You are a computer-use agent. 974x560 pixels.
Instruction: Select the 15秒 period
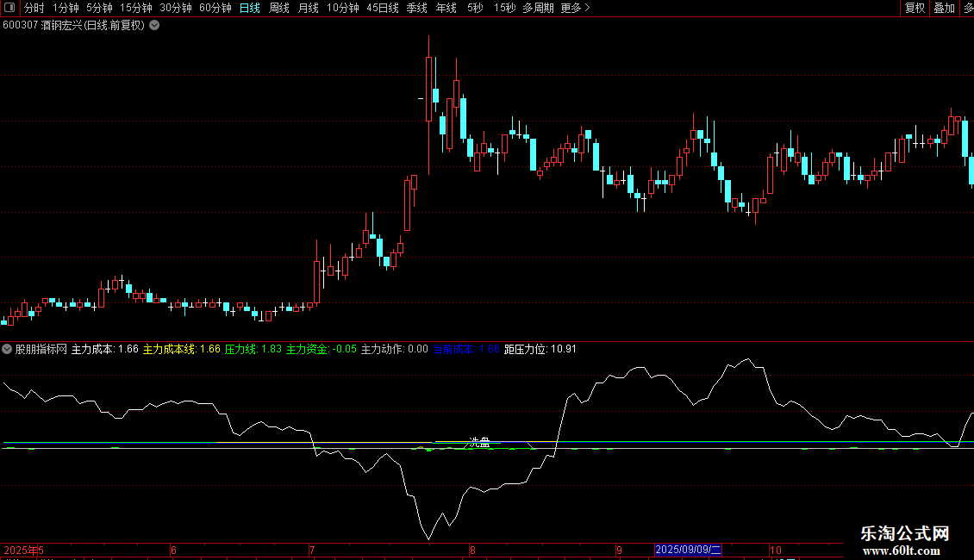point(504,8)
